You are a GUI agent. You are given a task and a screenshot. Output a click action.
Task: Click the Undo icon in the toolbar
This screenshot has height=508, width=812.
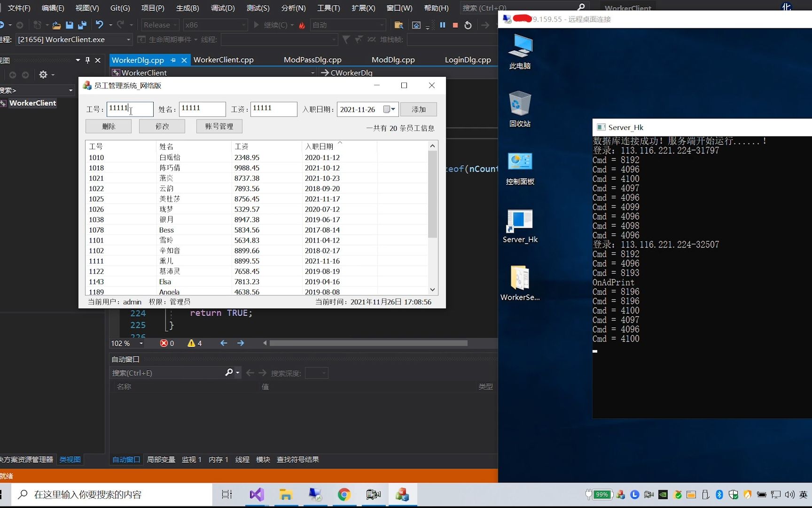tap(98, 25)
